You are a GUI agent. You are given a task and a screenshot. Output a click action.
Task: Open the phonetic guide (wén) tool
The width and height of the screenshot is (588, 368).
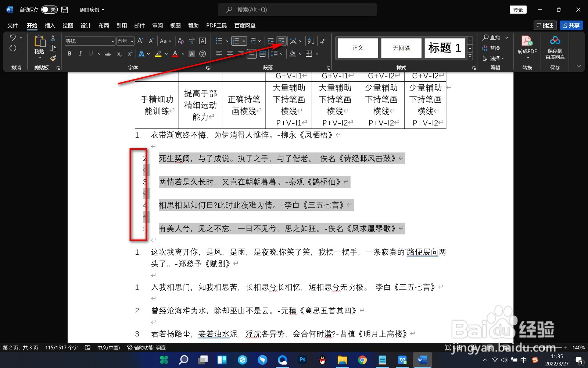(x=192, y=41)
